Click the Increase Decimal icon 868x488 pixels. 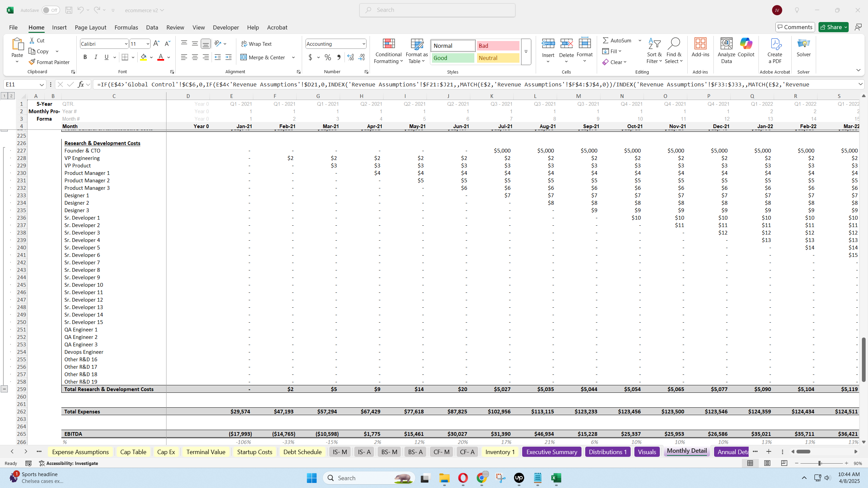coord(351,57)
